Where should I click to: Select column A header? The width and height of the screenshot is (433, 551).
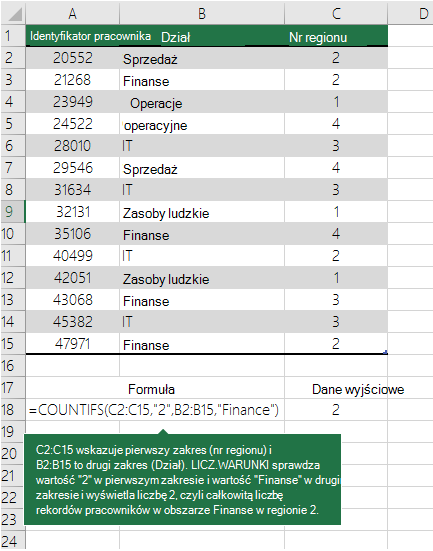[x=72, y=14]
